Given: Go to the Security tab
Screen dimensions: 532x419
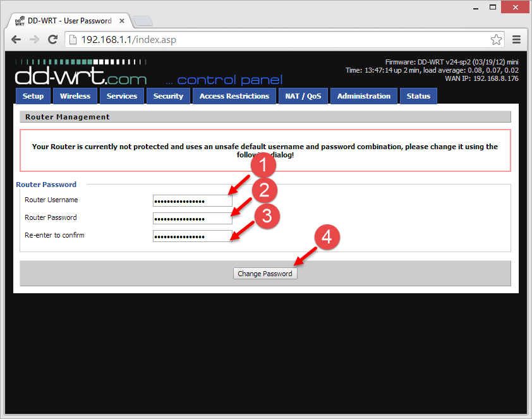Looking at the screenshot, I should click(x=168, y=96).
